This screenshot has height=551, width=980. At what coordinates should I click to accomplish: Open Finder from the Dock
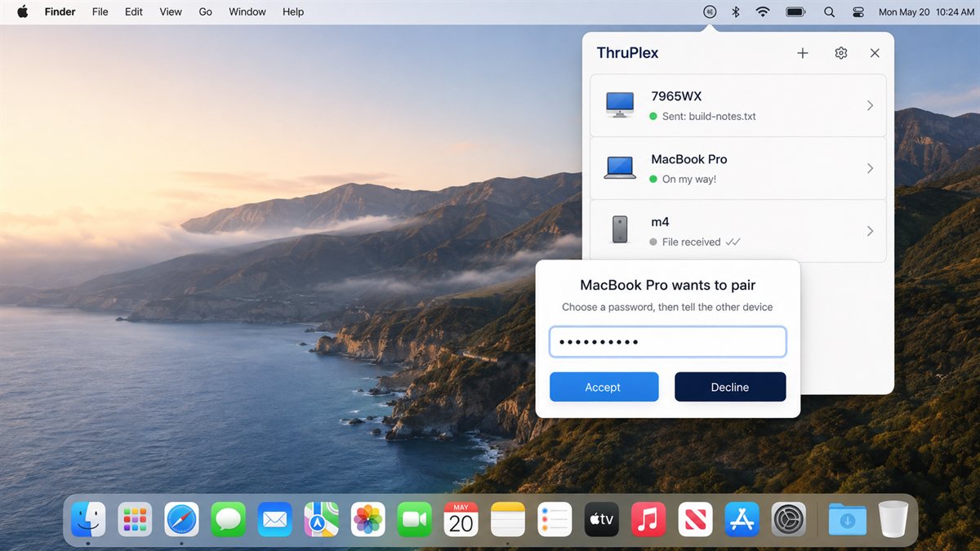click(88, 519)
